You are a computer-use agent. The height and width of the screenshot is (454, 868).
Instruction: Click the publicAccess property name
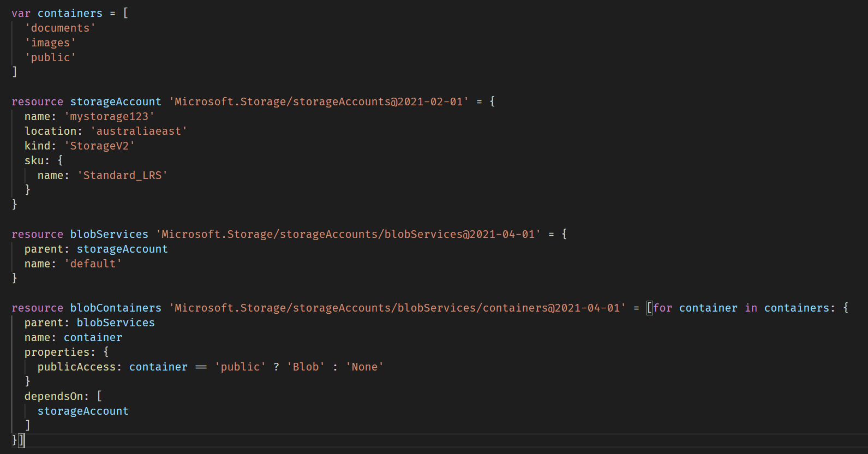[76, 367]
